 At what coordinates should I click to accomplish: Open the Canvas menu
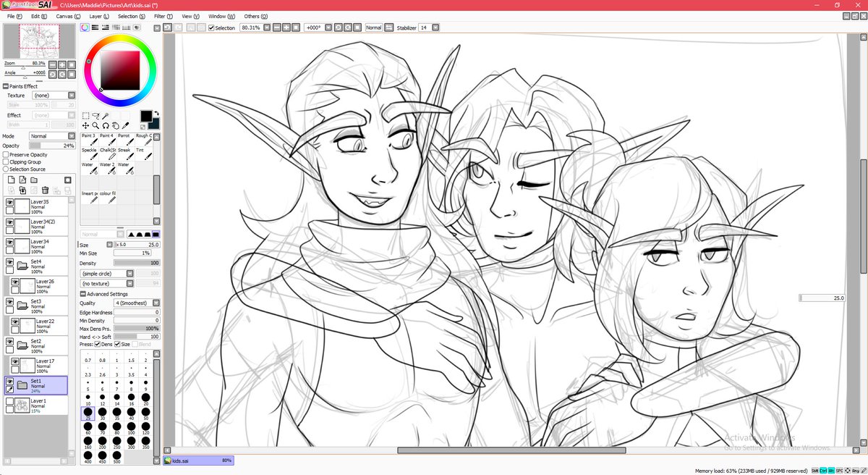(68, 16)
